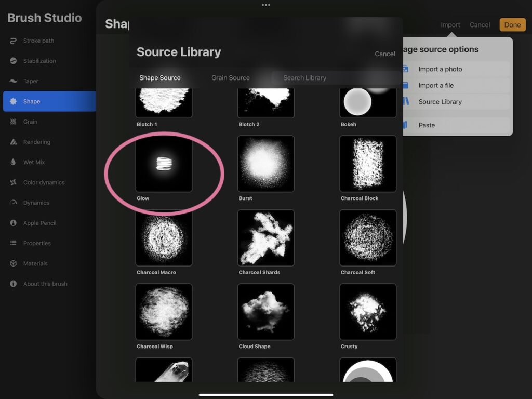This screenshot has width=532, height=399.
Task: Open the Import menu at top
Action: pos(450,25)
